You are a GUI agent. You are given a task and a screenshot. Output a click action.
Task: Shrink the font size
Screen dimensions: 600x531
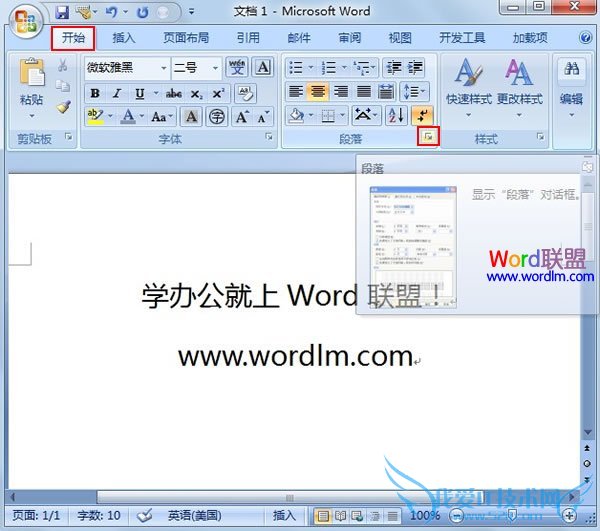click(x=263, y=116)
